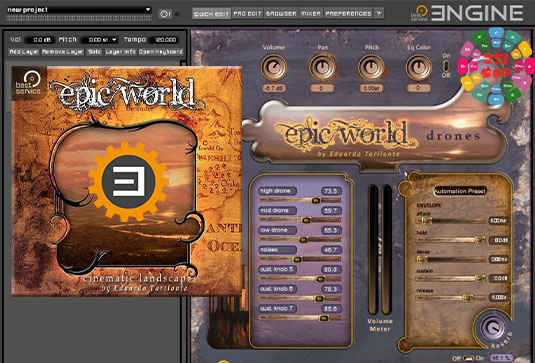The height and width of the screenshot is (363, 535).
Task: Click the project level meter strip
Action: [x=79, y=18]
